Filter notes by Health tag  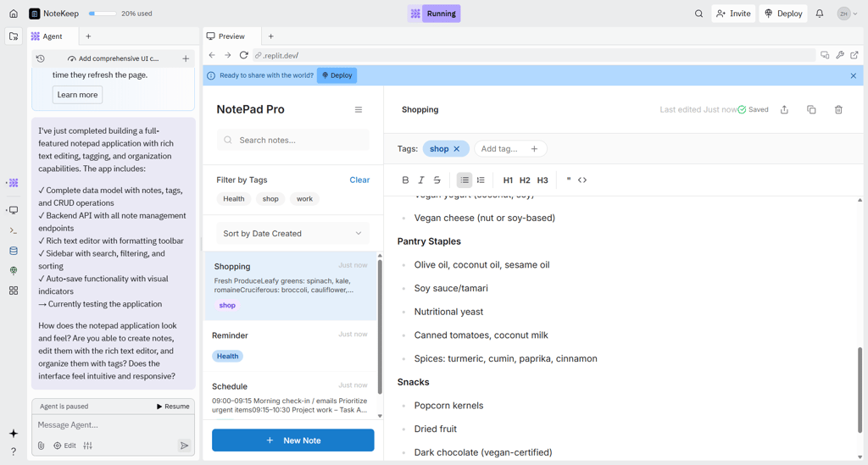[234, 199]
